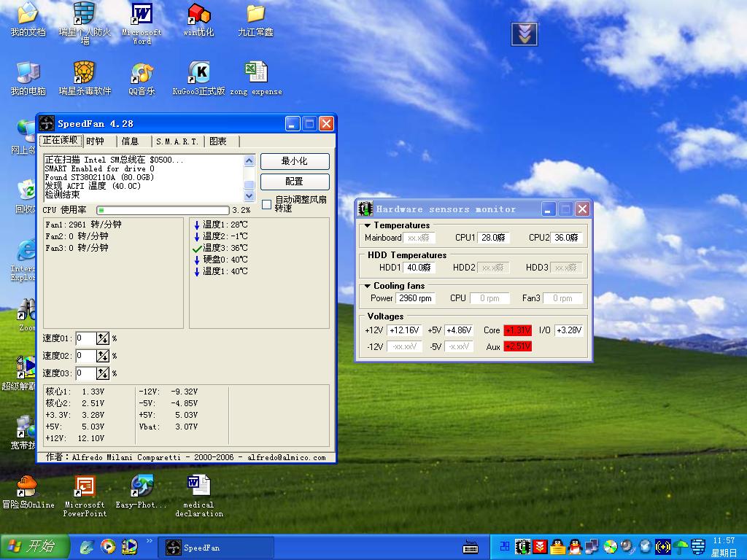747x560 pixels.
Task: Open the QQ音乐 desktop icon
Action: (x=142, y=73)
